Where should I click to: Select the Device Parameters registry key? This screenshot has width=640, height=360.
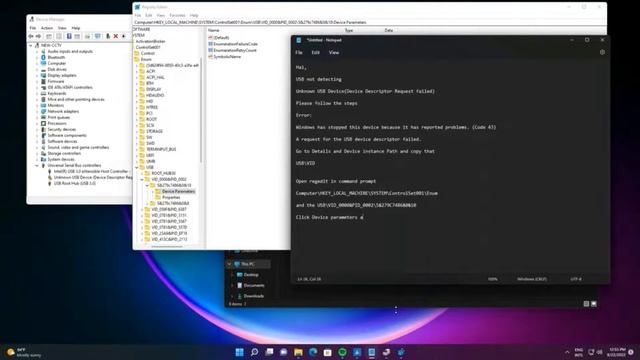coord(178,191)
